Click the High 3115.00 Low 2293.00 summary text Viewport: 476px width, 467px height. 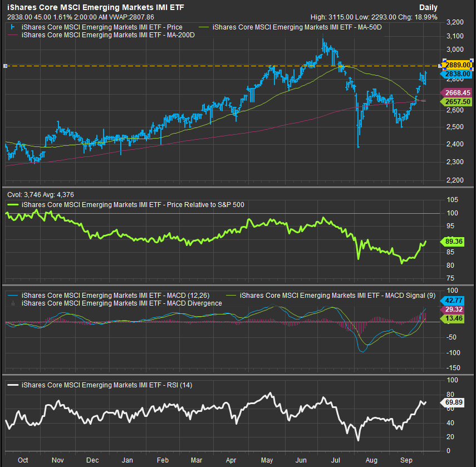[374, 17]
